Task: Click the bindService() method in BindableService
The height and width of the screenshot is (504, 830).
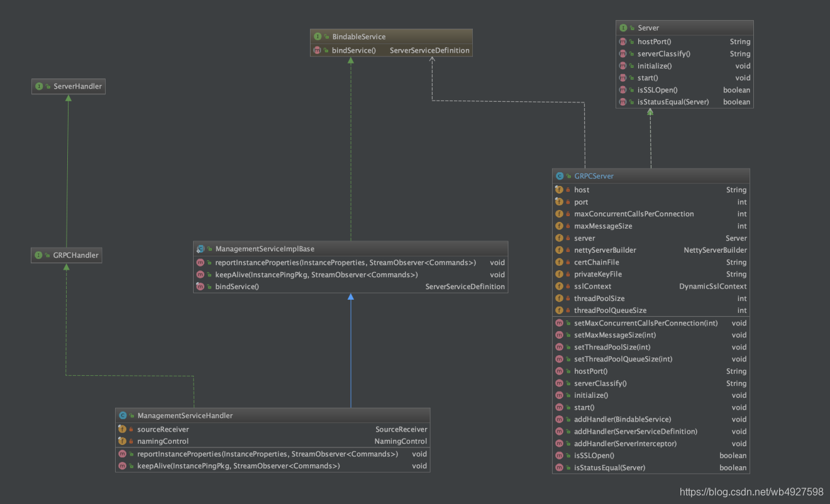Action: 390,50
